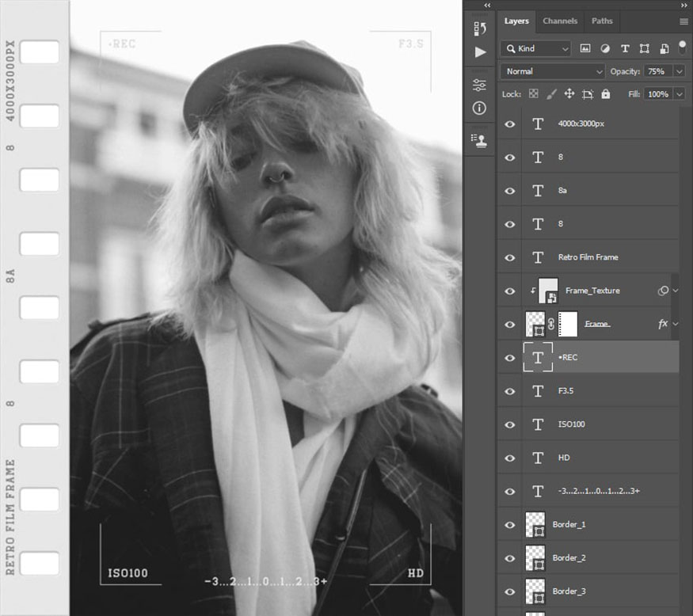Filter layers by adjustment layers icon
693x616 pixels.
click(605, 48)
